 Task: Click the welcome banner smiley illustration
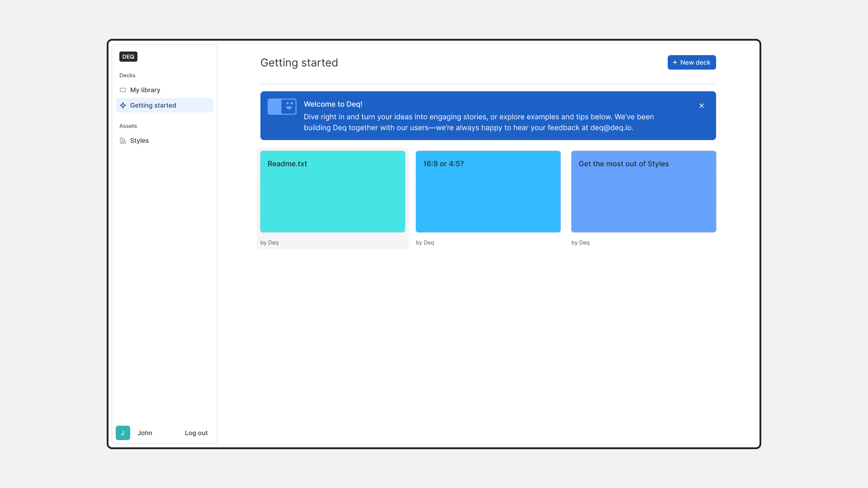(282, 107)
